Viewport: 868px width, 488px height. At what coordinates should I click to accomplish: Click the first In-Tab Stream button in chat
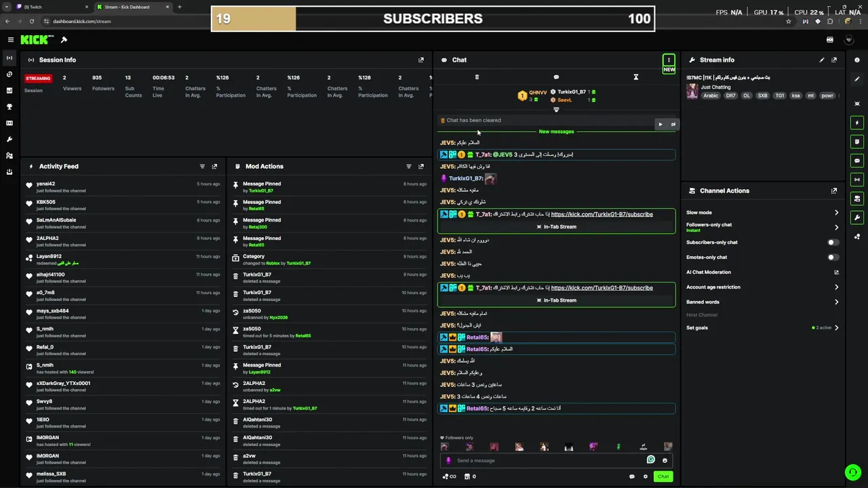(x=556, y=227)
